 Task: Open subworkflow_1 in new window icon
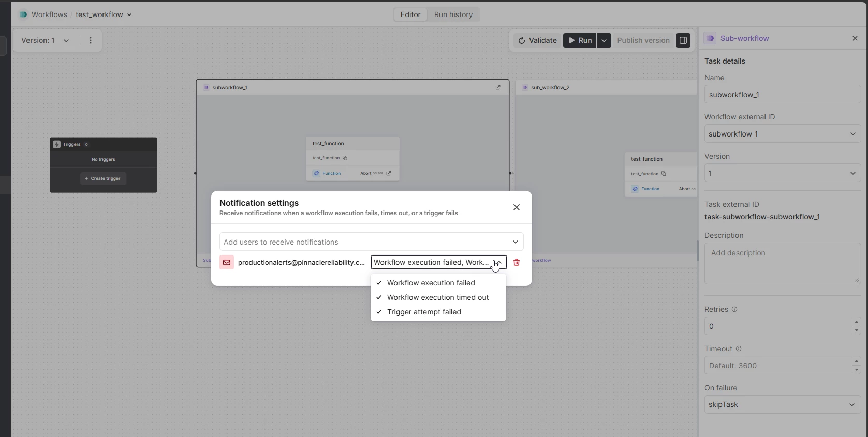(x=498, y=87)
